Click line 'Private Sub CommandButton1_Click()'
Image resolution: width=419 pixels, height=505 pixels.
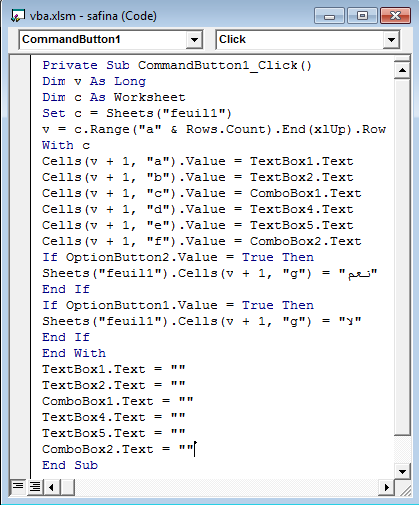(177, 65)
